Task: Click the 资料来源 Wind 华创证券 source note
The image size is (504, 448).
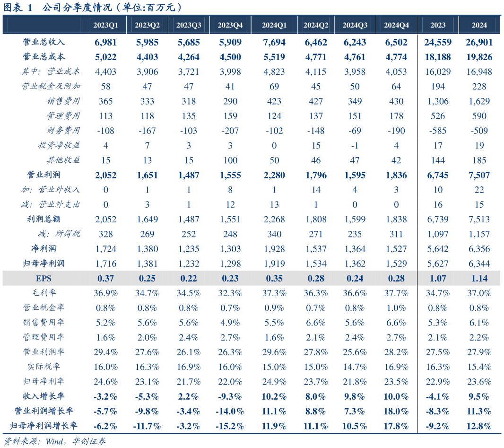Action: (x=54, y=441)
